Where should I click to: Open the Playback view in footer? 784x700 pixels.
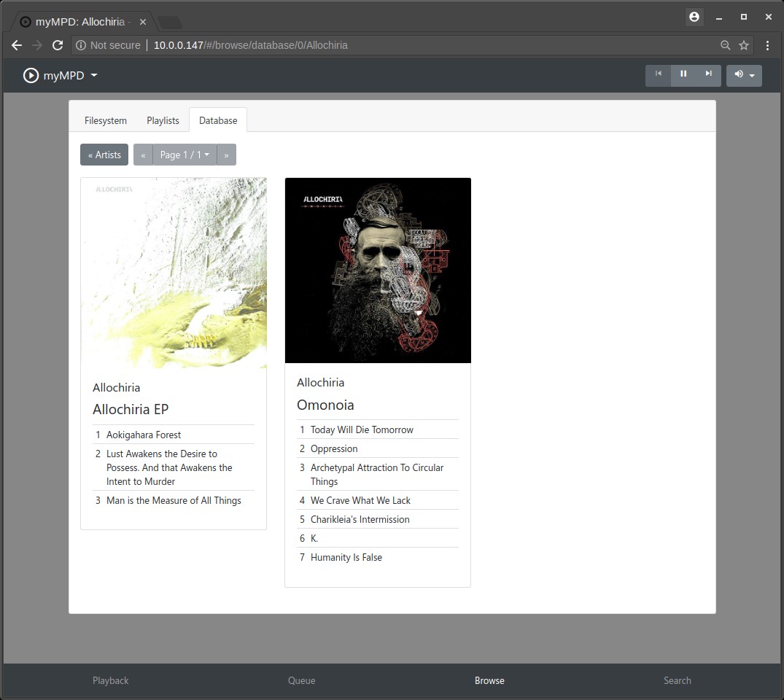tap(111, 680)
